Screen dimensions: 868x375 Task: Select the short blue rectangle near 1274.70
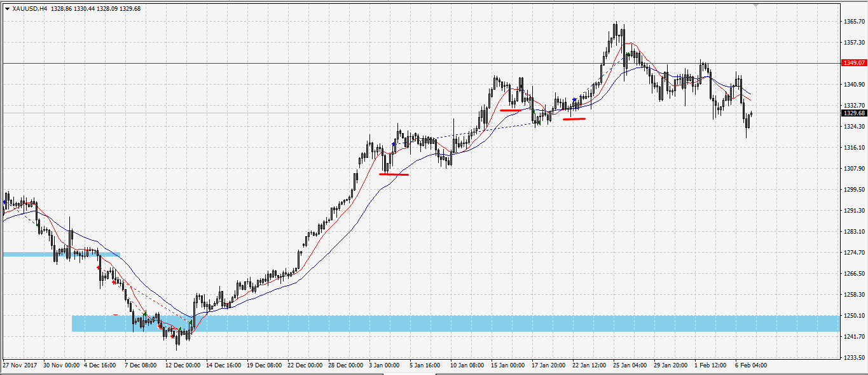pyautogui.click(x=61, y=255)
